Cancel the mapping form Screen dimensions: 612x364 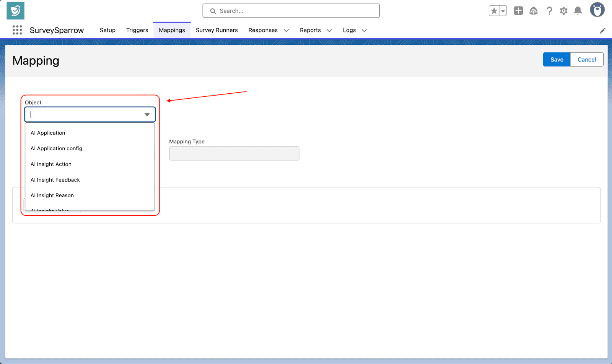coord(586,60)
